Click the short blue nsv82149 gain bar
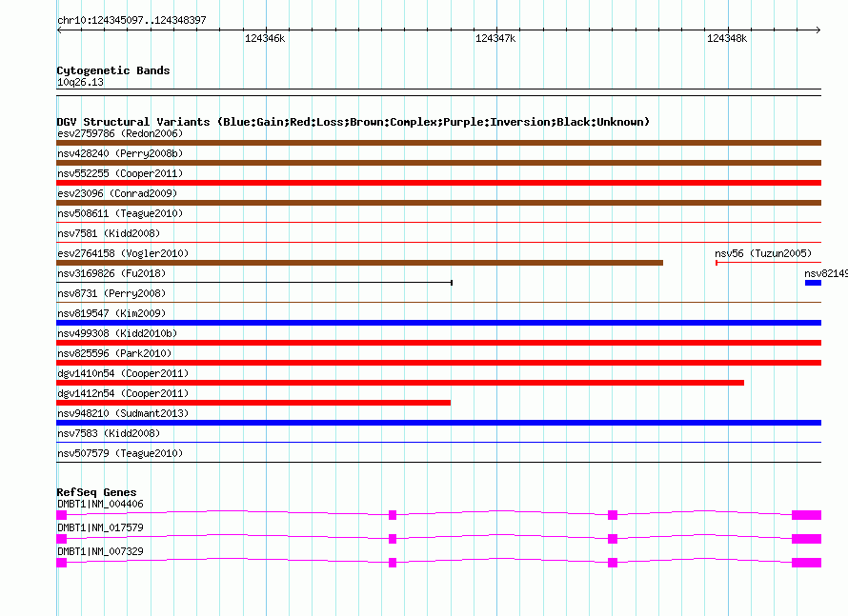Image resolution: width=848 pixels, height=616 pixels. (813, 283)
